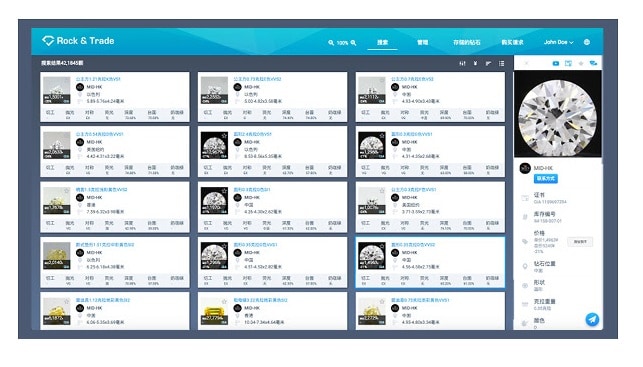The image size is (643, 367).
Task: Toggle star on yellow emerald-cut diamond thumbnail
Action: pos(224,301)
